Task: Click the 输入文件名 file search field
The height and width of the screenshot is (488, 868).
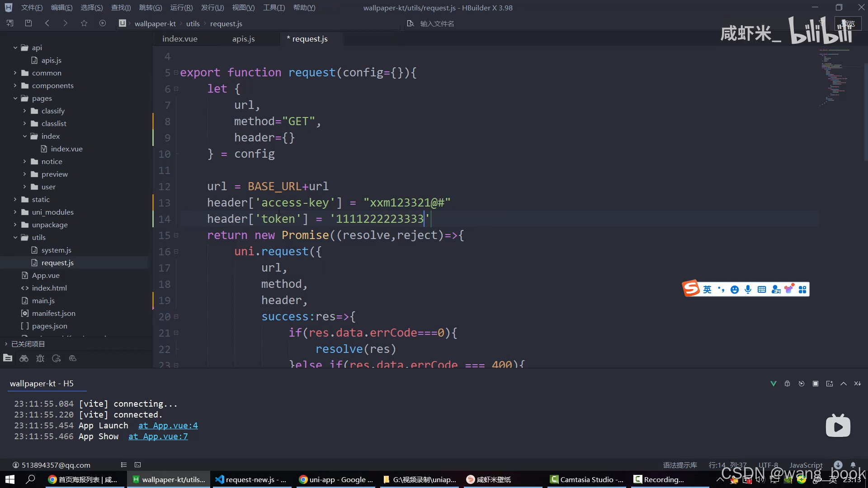Action: [437, 23]
